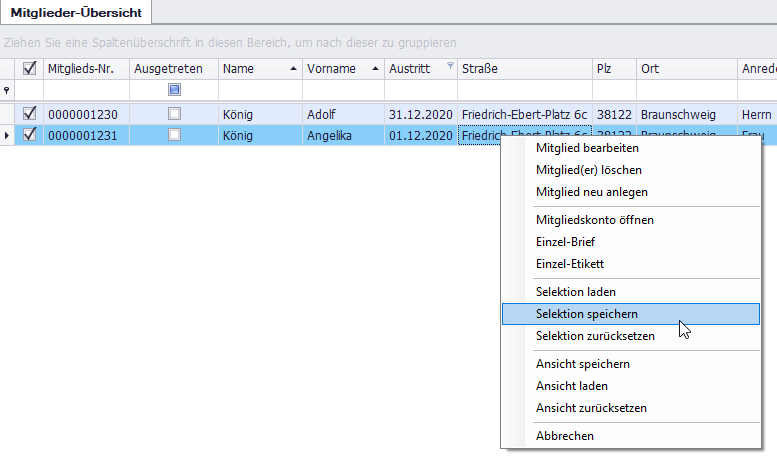
Task: Dismiss the menu with 'Abbrechen'
Action: [565, 435]
